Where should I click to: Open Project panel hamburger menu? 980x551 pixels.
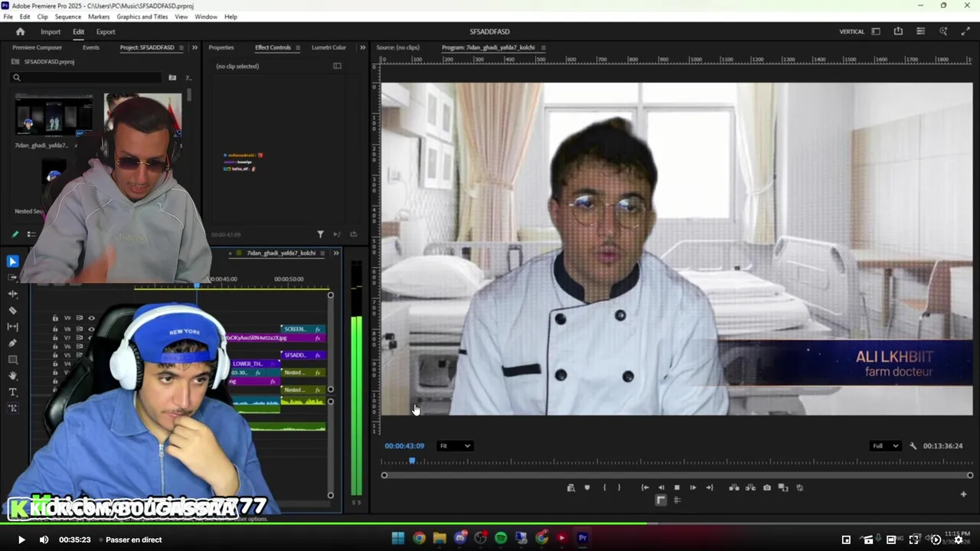181,47
